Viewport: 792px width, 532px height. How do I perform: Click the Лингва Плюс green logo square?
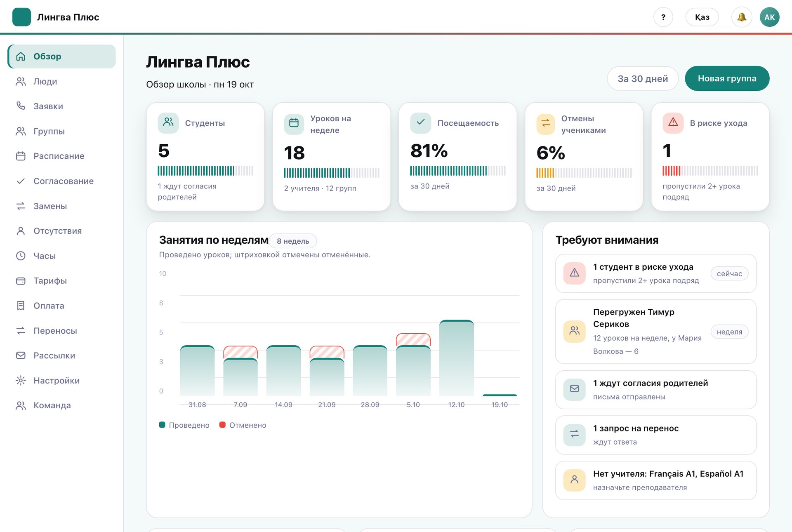[21, 17]
